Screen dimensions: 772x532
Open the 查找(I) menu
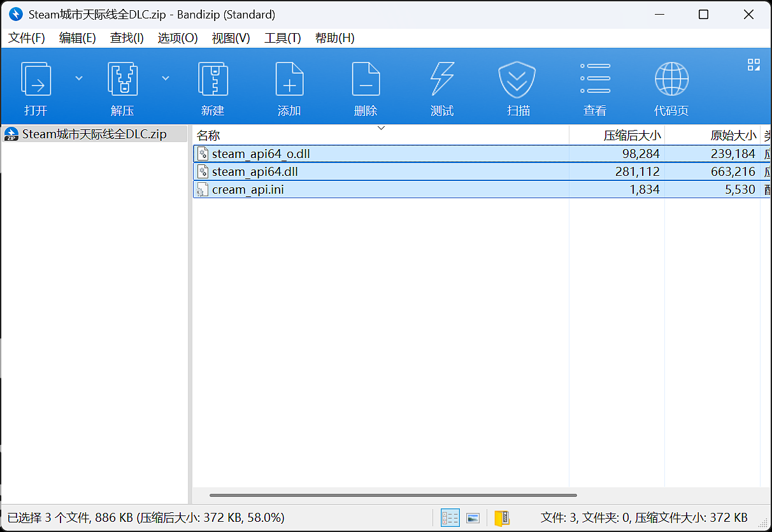coord(127,38)
